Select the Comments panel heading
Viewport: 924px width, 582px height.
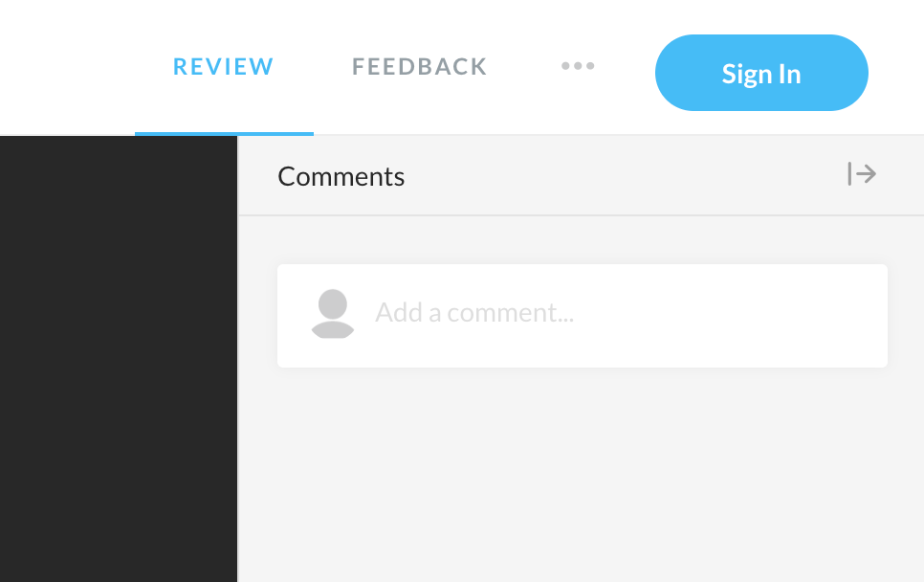(x=341, y=176)
